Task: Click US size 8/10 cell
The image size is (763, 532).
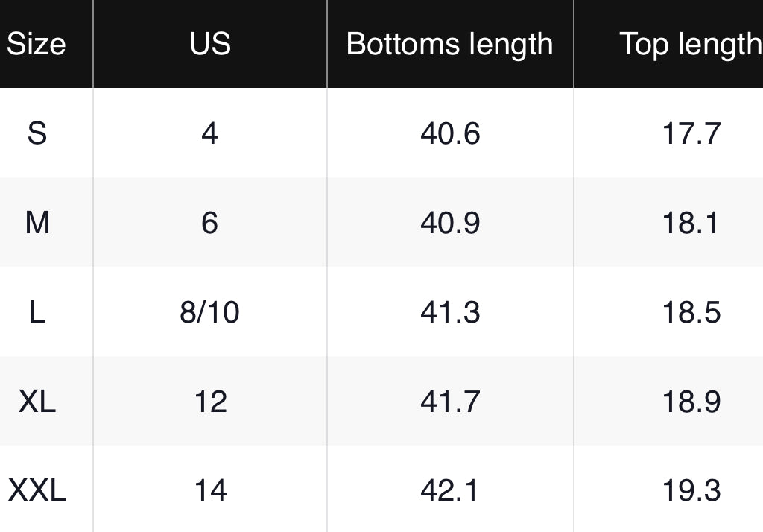Action: (x=209, y=312)
